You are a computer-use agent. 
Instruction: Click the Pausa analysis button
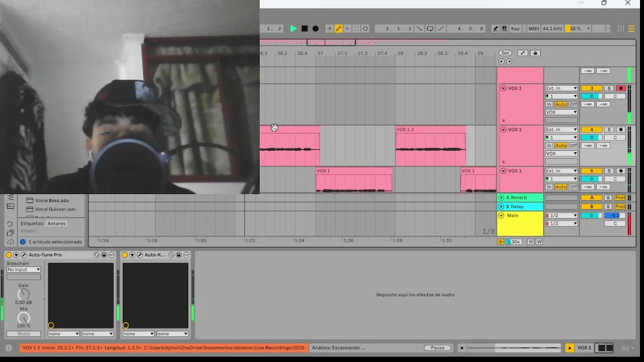(438, 347)
